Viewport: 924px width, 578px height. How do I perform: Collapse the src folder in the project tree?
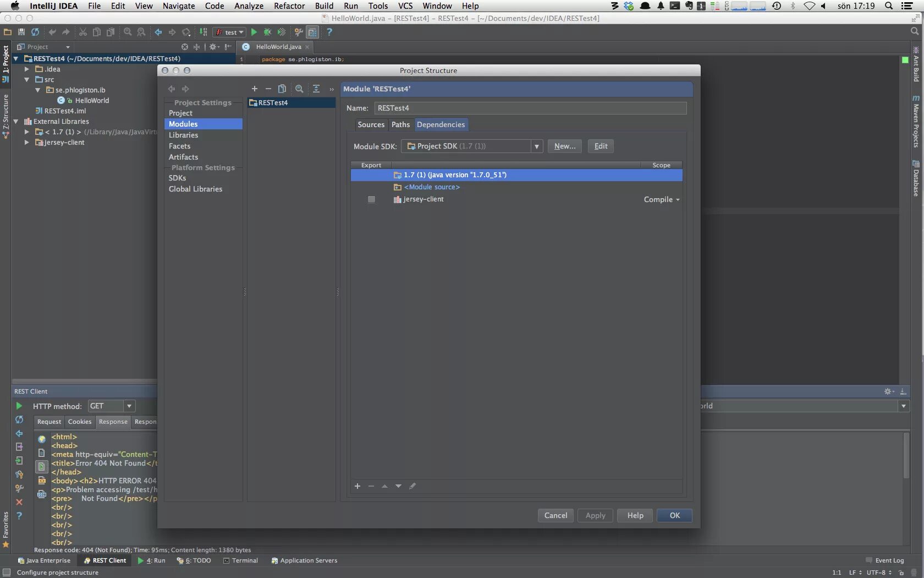pos(26,80)
